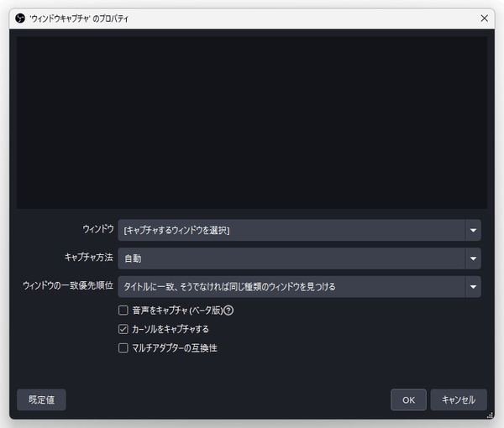Close the ウィンドウキャプチャ properties dialog
Viewport: 504px width, 428px height.
point(484,18)
